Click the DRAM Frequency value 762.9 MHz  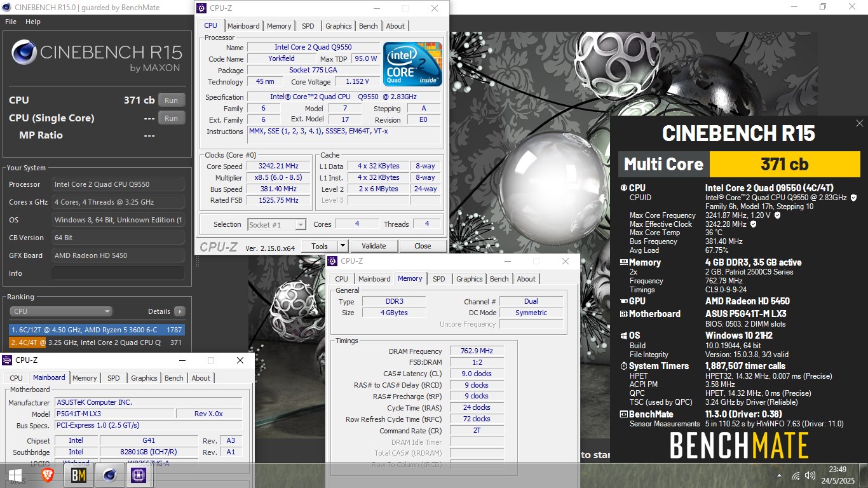point(477,351)
